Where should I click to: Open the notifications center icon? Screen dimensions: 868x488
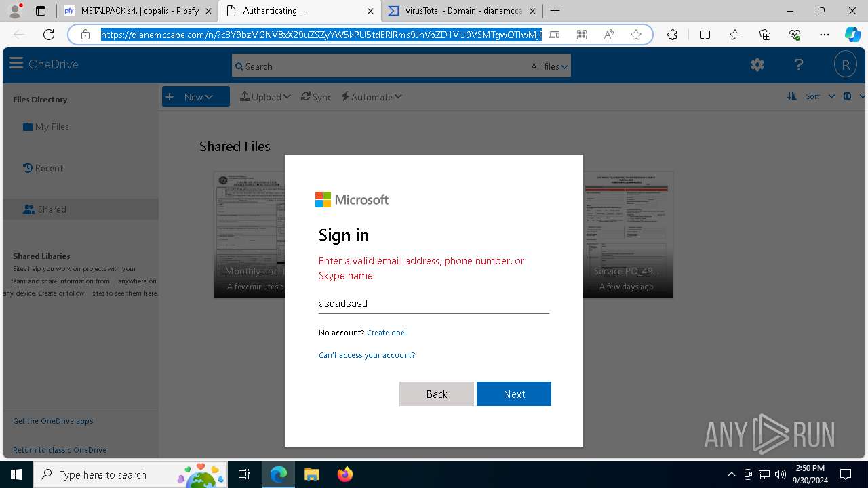point(846,474)
